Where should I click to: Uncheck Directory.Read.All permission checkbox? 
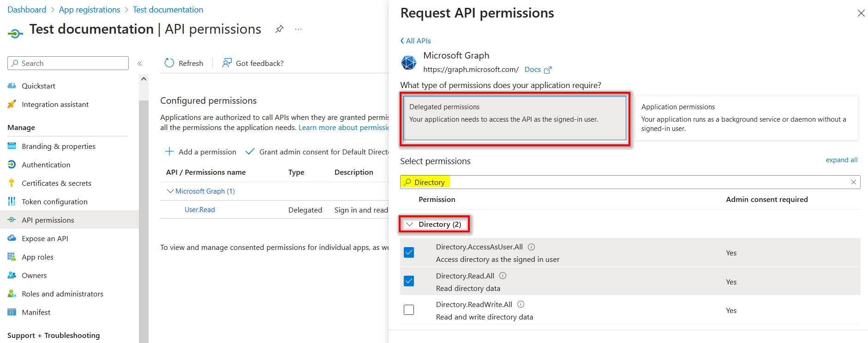point(409,281)
